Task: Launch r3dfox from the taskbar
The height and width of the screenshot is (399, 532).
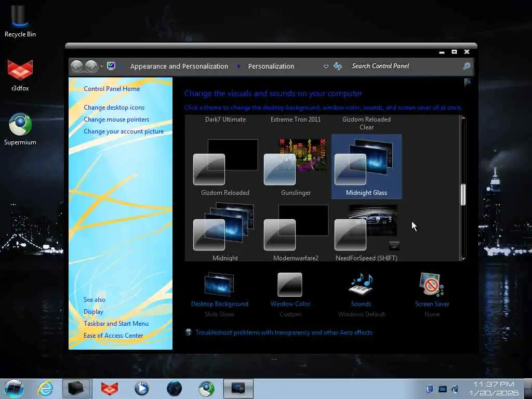Action: point(109,389)
